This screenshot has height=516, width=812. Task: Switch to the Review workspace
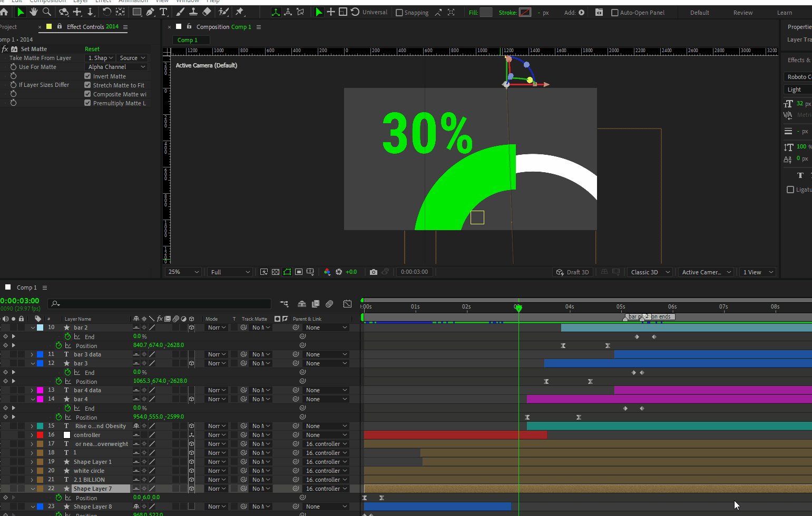[743, 13]
